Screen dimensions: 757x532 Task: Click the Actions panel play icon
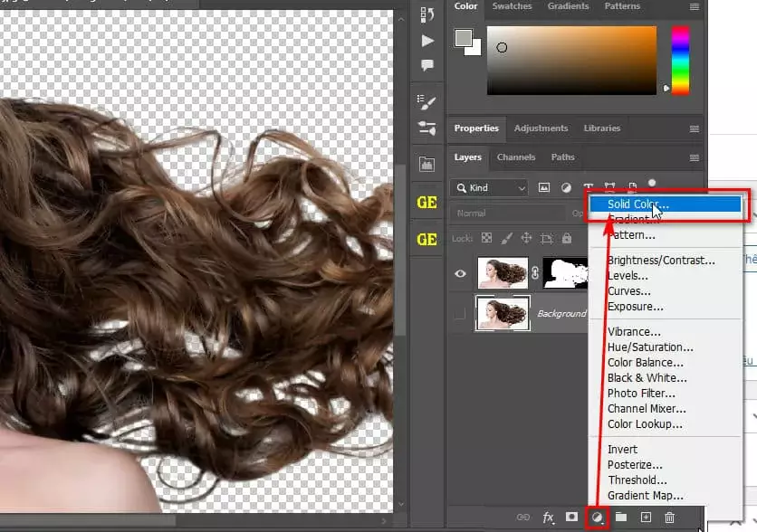click(x=426, y=39)
